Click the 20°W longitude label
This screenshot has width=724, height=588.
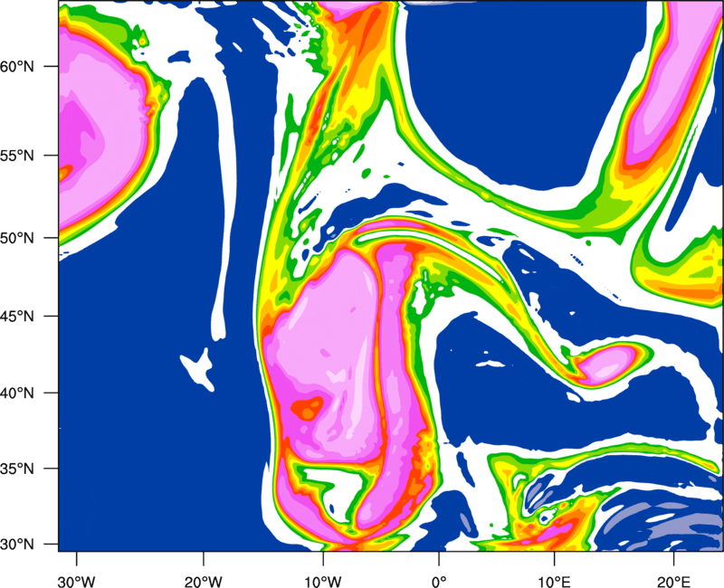pos(203,582)
